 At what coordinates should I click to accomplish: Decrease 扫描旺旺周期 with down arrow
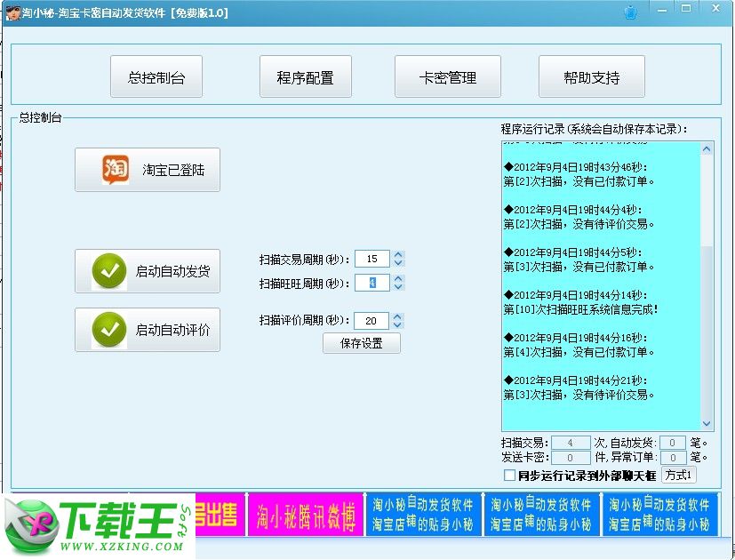pyautogui.click(x=398, y=286)
